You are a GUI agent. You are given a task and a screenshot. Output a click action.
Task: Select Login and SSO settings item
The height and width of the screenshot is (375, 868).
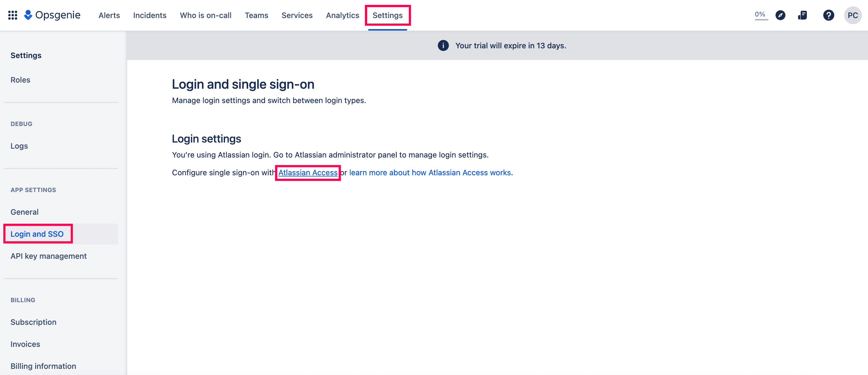pyautogui.click(x=38, y=233)
